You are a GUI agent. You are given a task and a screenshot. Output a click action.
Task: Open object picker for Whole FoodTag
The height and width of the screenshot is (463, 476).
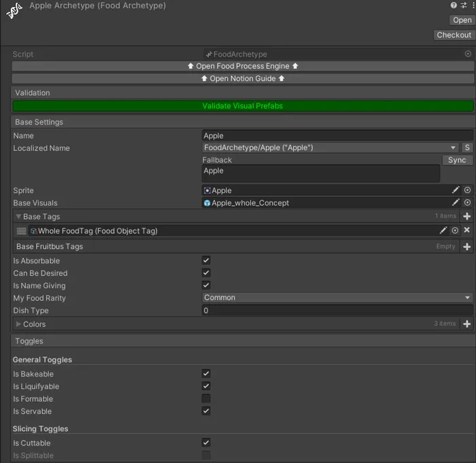coord(455,230)
